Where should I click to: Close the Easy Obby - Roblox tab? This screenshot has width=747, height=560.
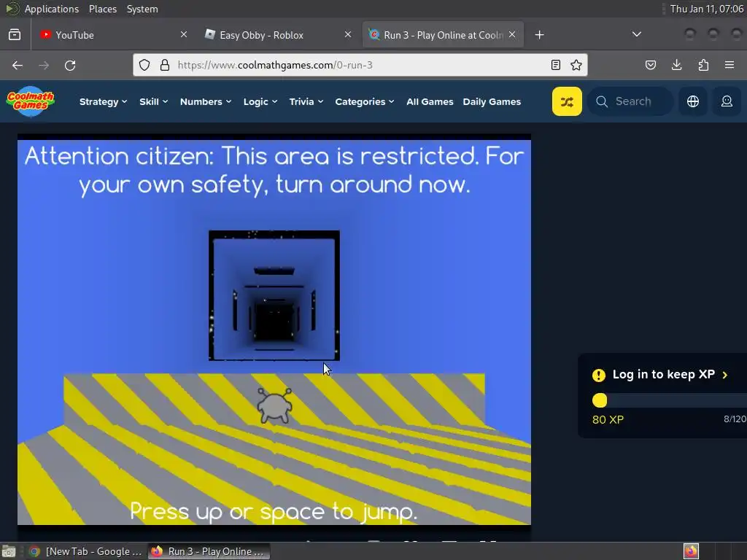(x=348, y=34)
